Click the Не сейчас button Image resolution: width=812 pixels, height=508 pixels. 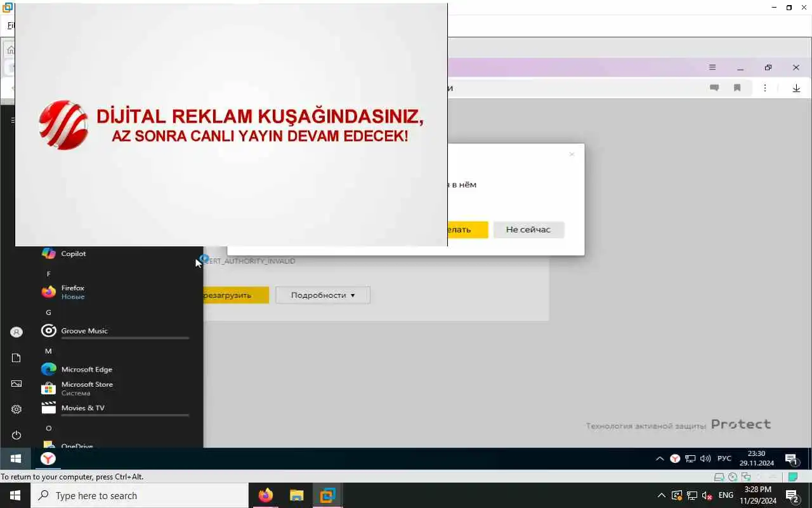coord(528,229)
